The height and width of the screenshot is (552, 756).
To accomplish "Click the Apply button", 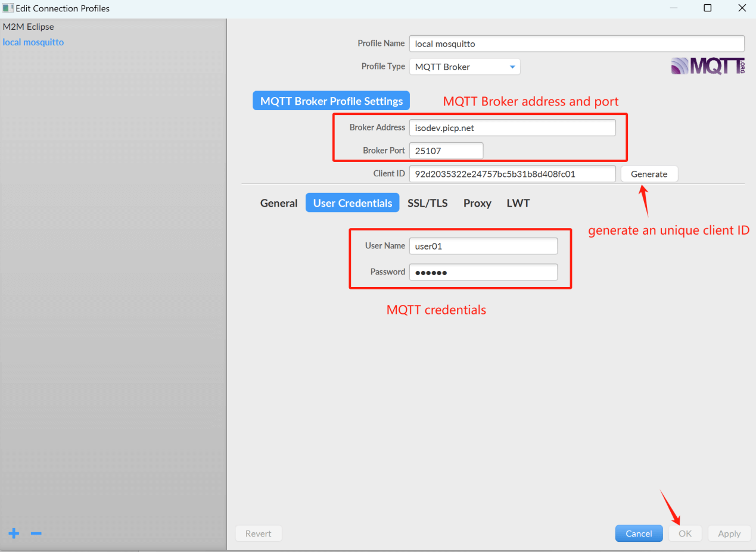I will click(x=729, y=534).
